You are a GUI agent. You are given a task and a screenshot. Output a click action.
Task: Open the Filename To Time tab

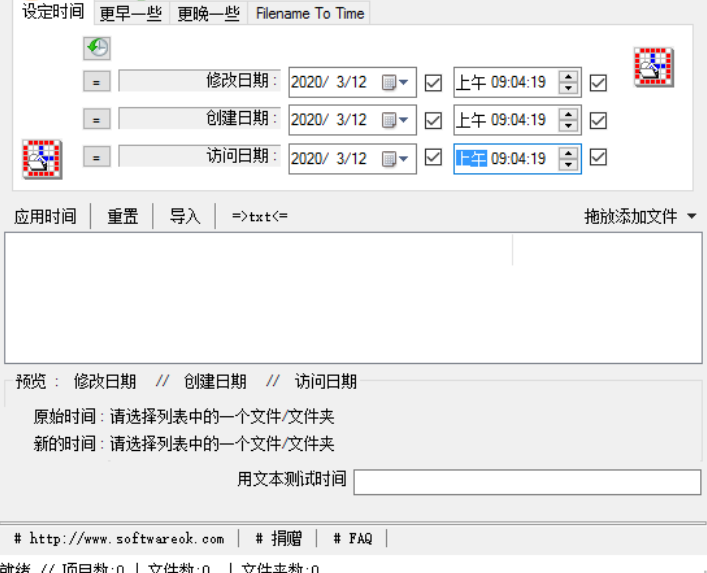pos(309,14)
